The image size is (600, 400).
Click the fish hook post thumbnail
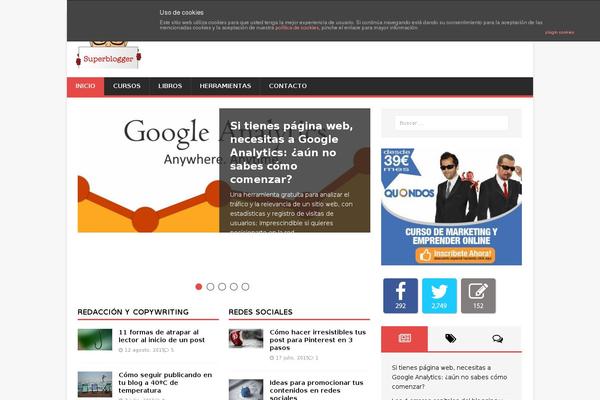(x=95, y=340)
